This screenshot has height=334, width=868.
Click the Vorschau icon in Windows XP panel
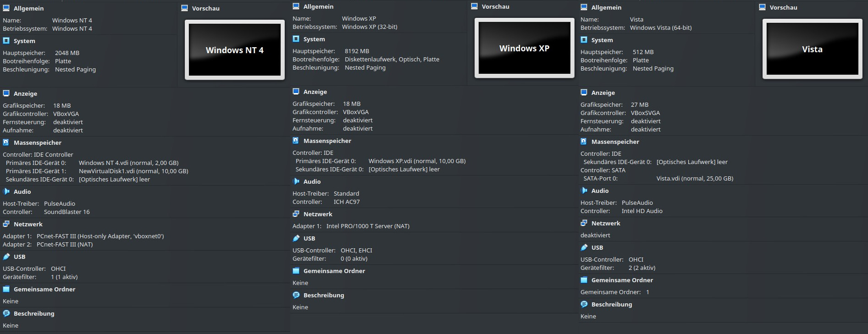coord(475,6)
